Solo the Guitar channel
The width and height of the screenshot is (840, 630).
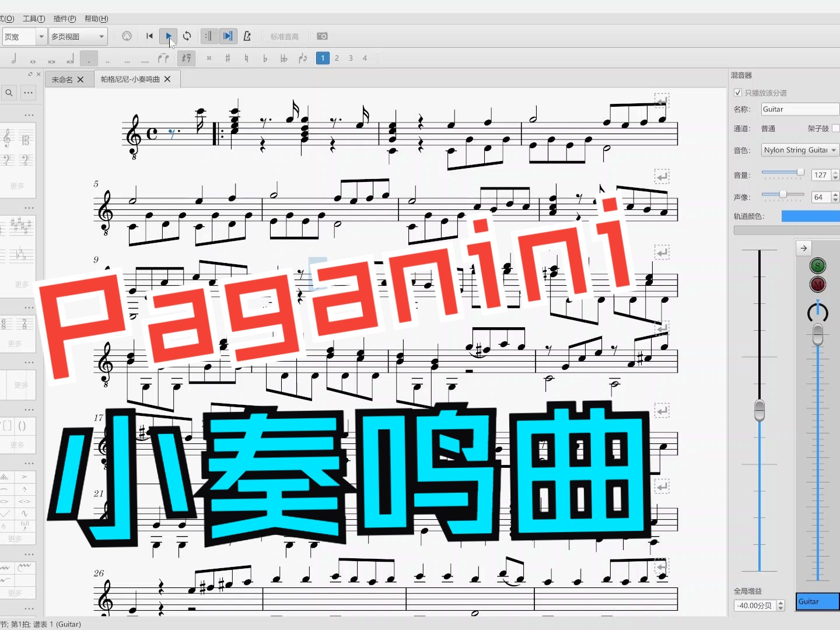click(x=818, y=266)
